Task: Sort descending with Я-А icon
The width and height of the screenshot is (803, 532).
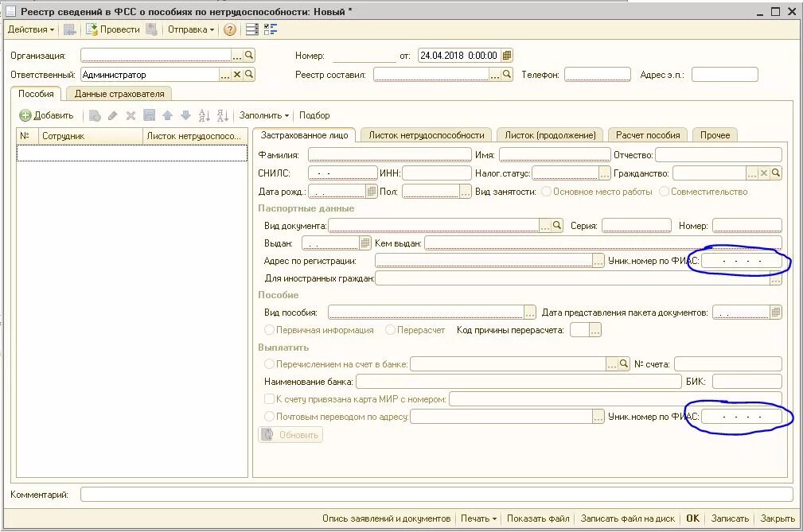Action: pos(222,115)
